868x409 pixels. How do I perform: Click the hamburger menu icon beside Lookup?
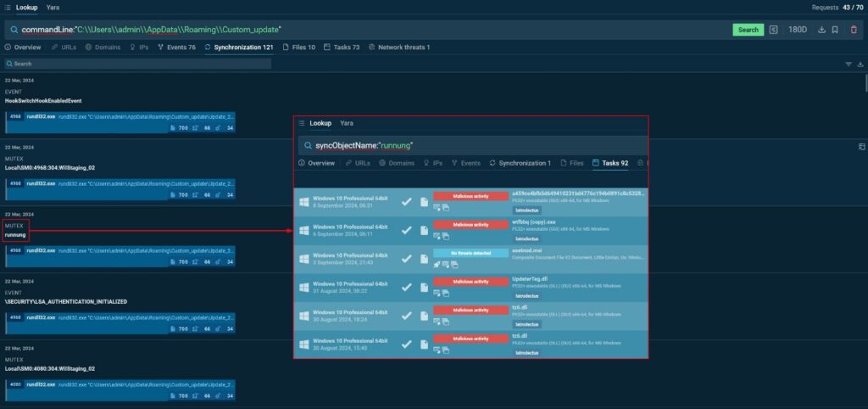pyautogui.click(x=8, y=7)
